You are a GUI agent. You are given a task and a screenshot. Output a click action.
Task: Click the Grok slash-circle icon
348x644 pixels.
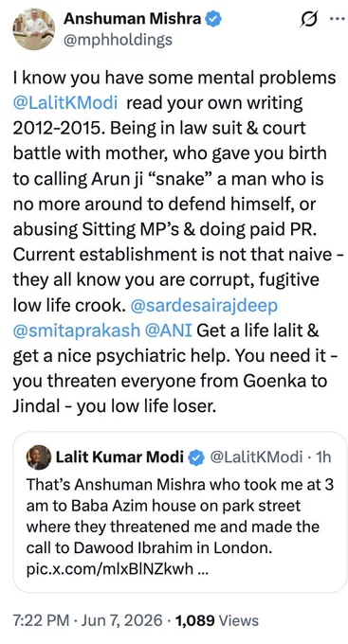[x=309, y=19]
